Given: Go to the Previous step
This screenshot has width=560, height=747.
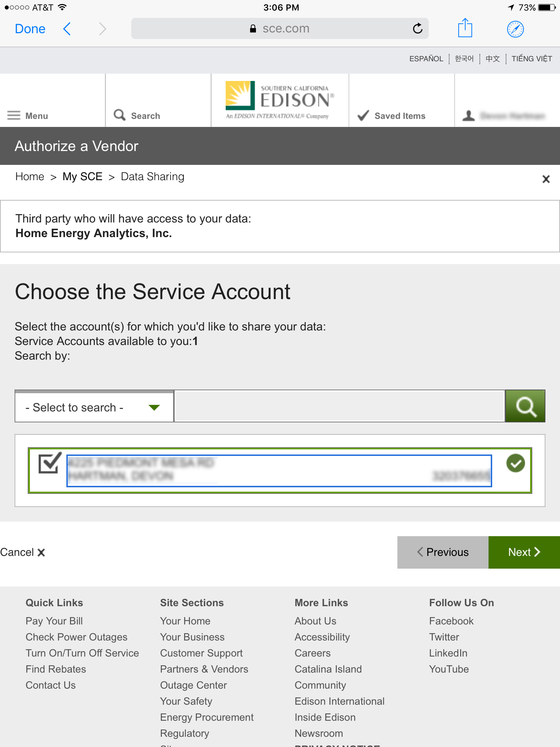Looking at the screenshot, I should click(x=443, y=552).
